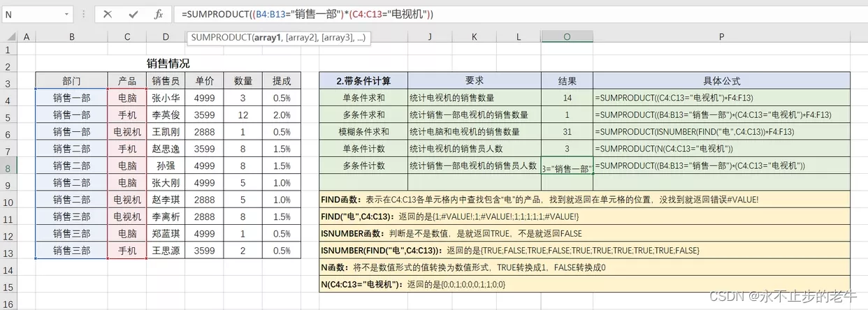The image size is (868, 310).
Task: Select formula cell with ISNUMBER(FIND
Action: (722, 131)
